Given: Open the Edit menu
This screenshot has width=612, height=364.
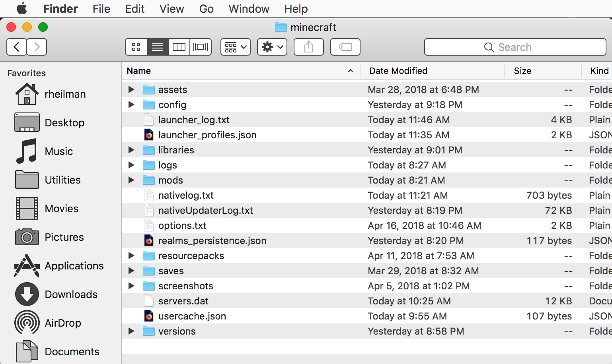Looking at the screenshot, I should pos(134,9).
